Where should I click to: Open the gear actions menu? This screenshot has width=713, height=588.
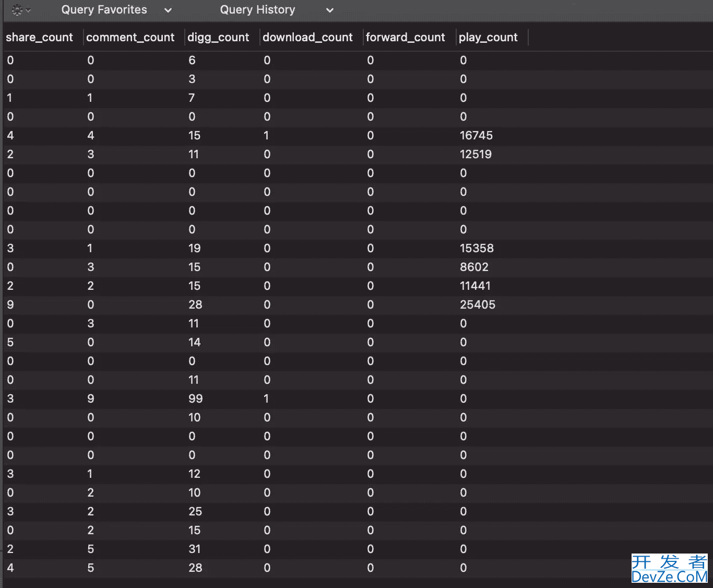tap(21, 10)
